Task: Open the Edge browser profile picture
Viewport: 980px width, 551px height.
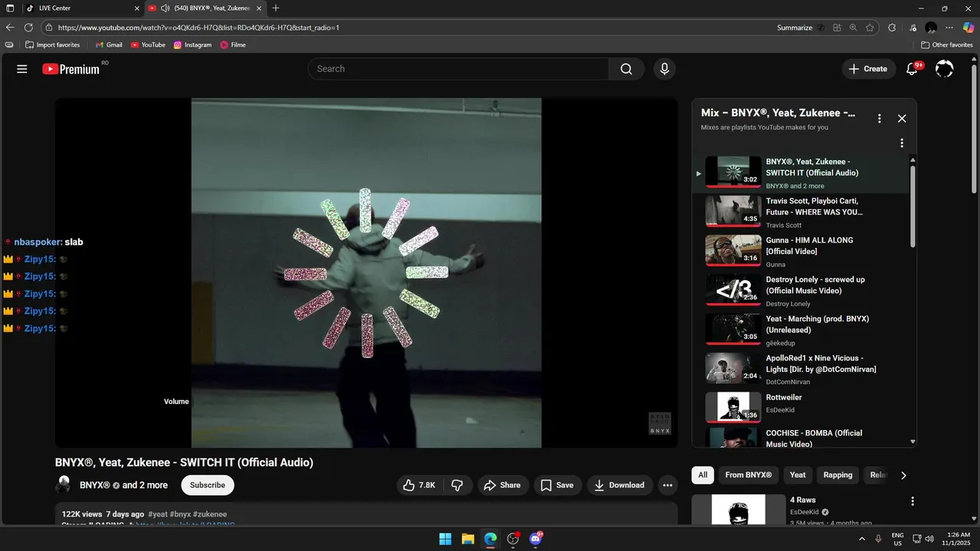Action: 931,28
